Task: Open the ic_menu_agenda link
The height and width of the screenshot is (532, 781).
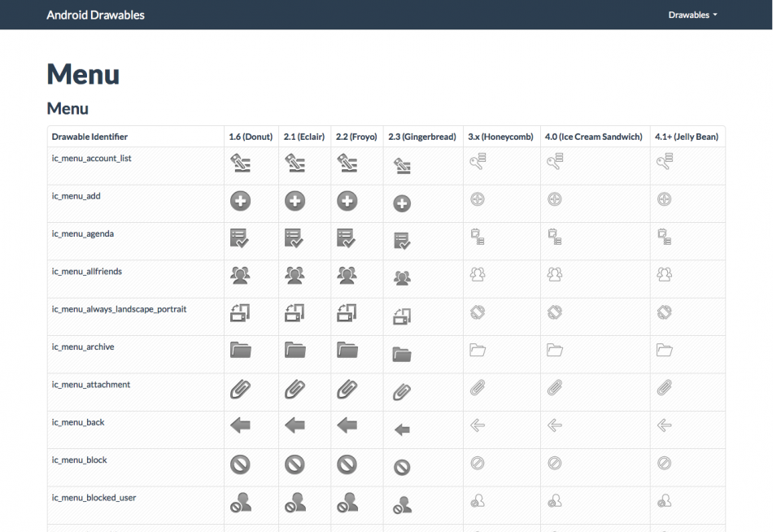Action: (81, 233)
